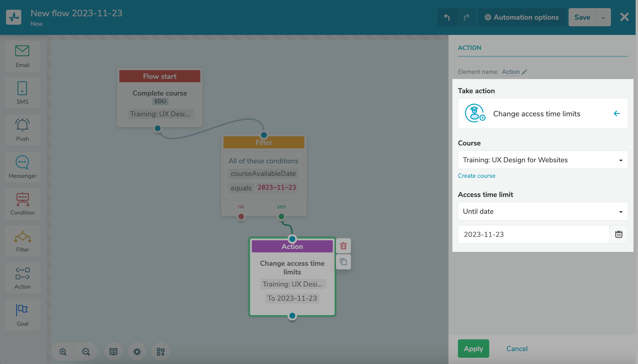The width and height of the screenshot is (638, 364).
Task: Click the book guide icon at bottom
Action: coord(113,352)
